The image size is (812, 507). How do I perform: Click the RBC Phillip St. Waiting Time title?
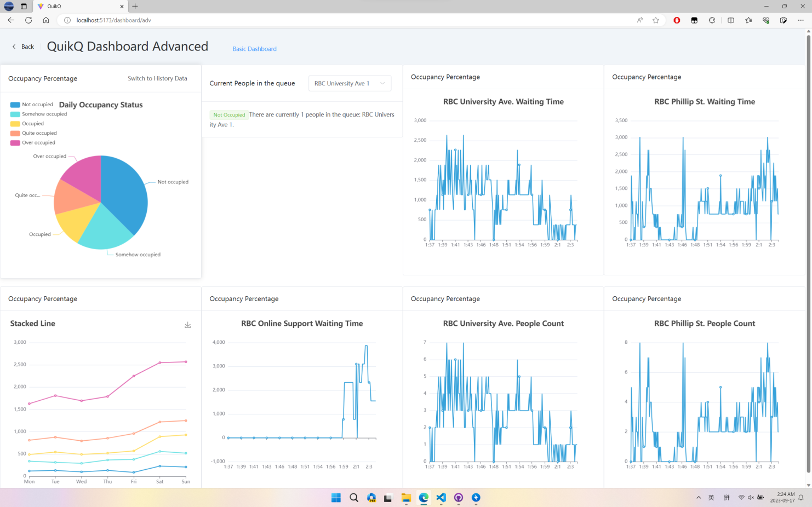click(705, 102)
